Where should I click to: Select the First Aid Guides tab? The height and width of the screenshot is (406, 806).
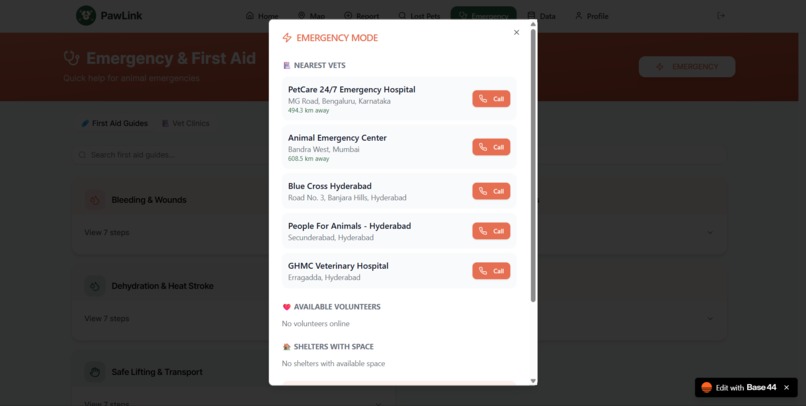pos(115,123)
